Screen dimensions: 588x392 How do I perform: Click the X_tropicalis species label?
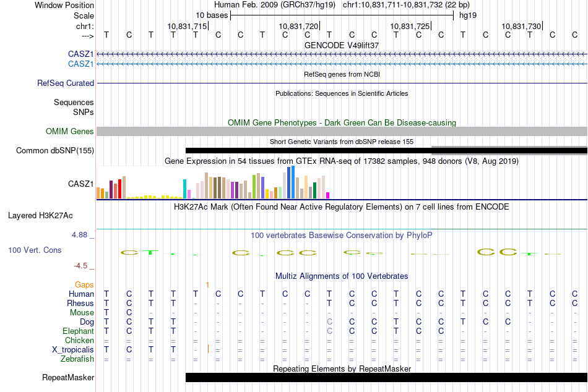click(73, 349)
